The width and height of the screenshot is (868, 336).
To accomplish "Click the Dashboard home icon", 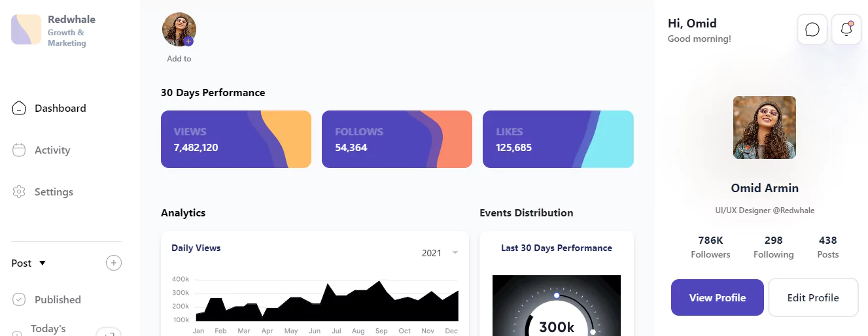I will click(x=19, y=108).
